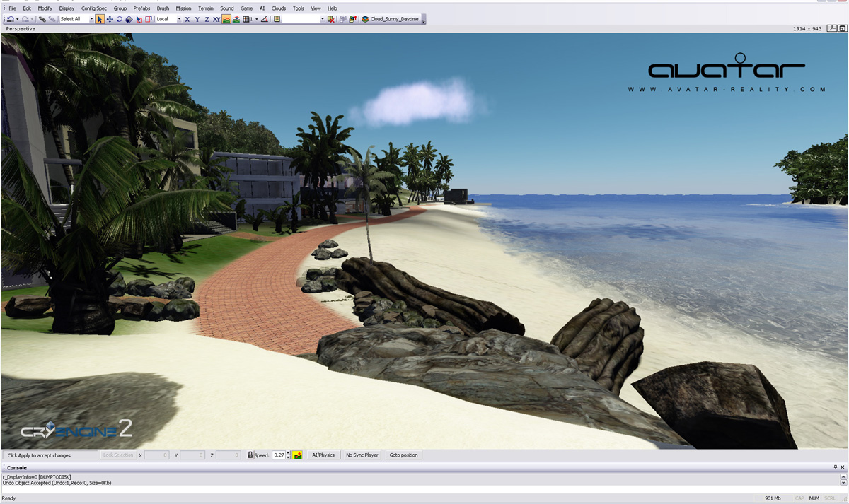The height and width of the screenshot is (504, 849).
Task: Click the viewport layout icon beside resolution
Action: coord(833,29)
